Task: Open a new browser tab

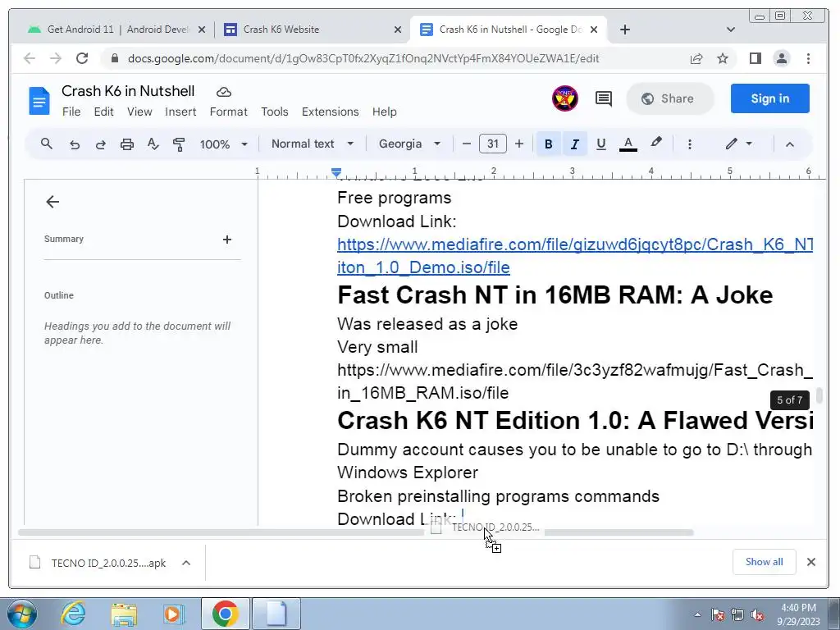Action: tap(624, 30)
